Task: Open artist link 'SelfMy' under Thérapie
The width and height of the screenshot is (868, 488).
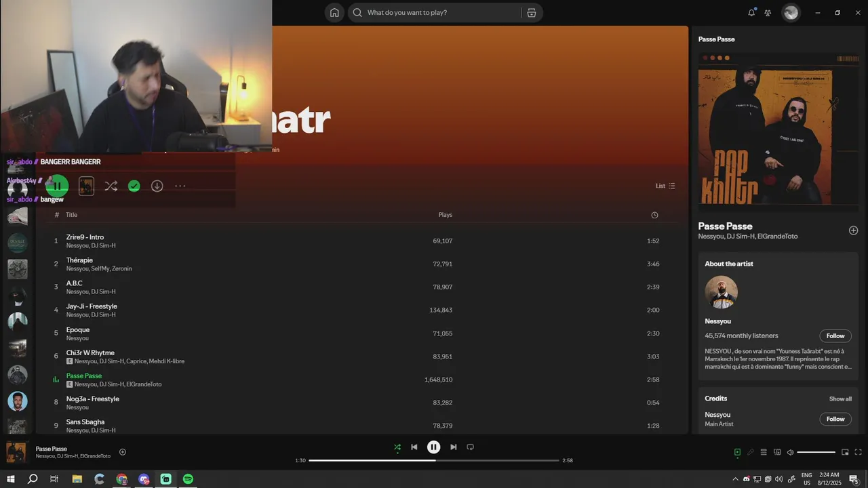Action: tap(100, 268)
